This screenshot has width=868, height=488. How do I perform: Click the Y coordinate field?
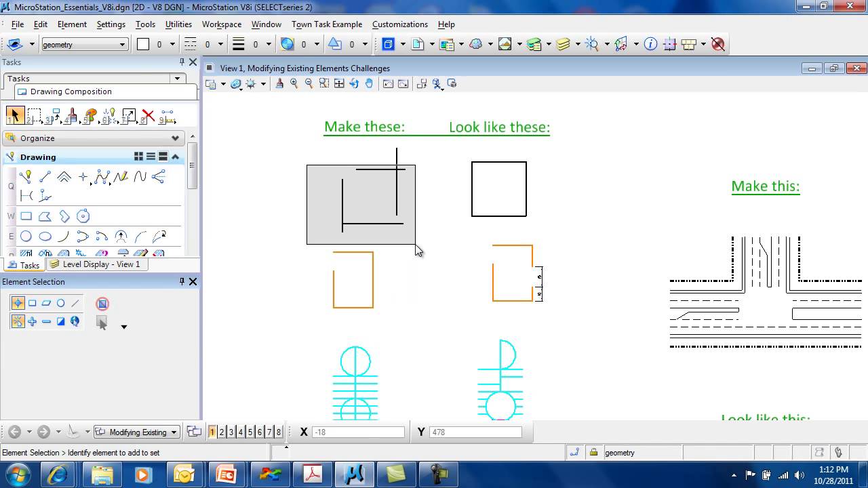tap(475, 432)
